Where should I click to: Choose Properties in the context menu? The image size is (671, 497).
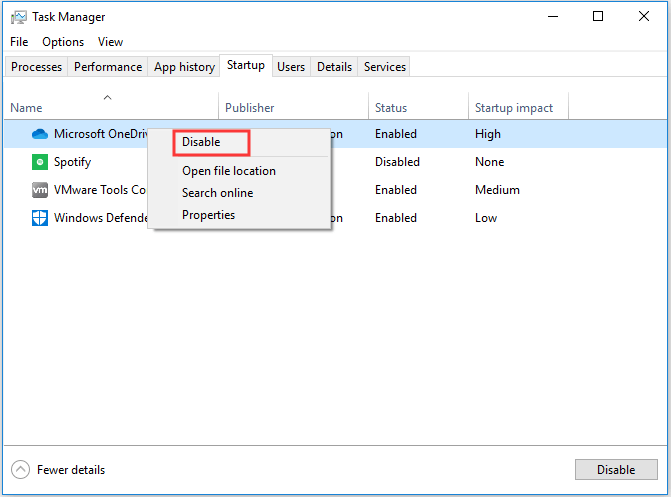point(208,215)
